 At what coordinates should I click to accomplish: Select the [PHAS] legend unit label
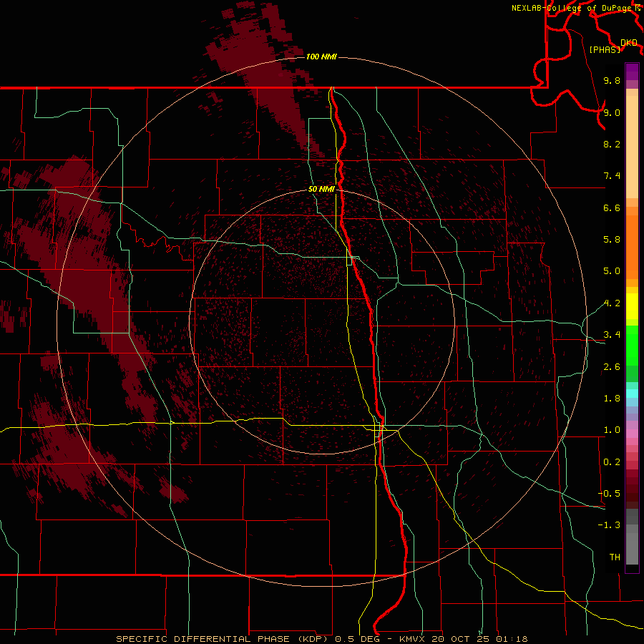pos(605,50)
